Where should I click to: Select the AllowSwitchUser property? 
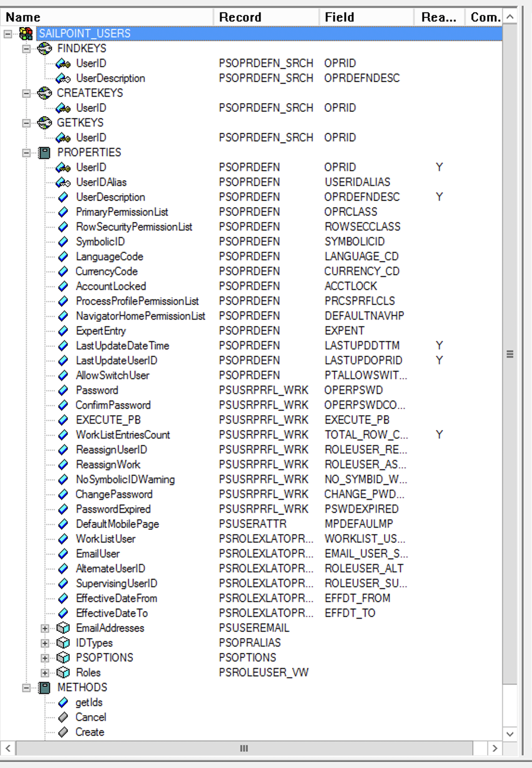(113, 375)
